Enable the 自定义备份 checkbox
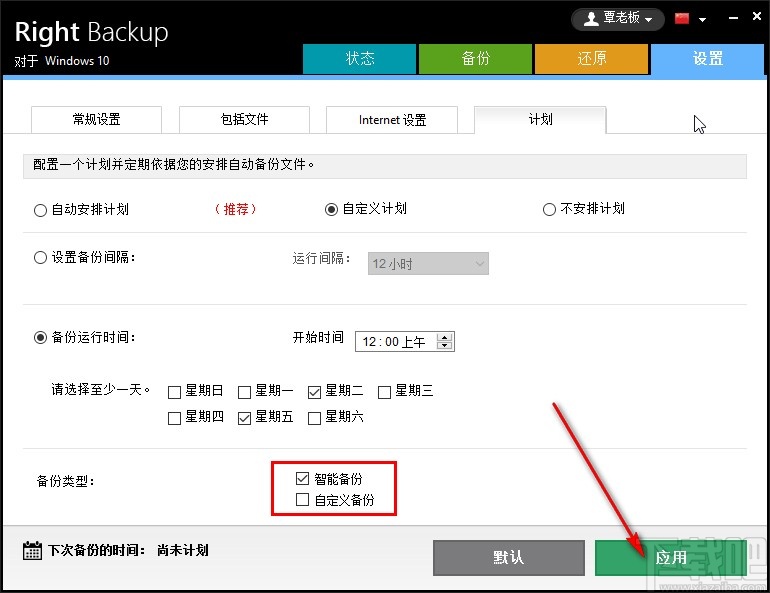Viewport: 770px width, 593px height. [x=302, y=500]
